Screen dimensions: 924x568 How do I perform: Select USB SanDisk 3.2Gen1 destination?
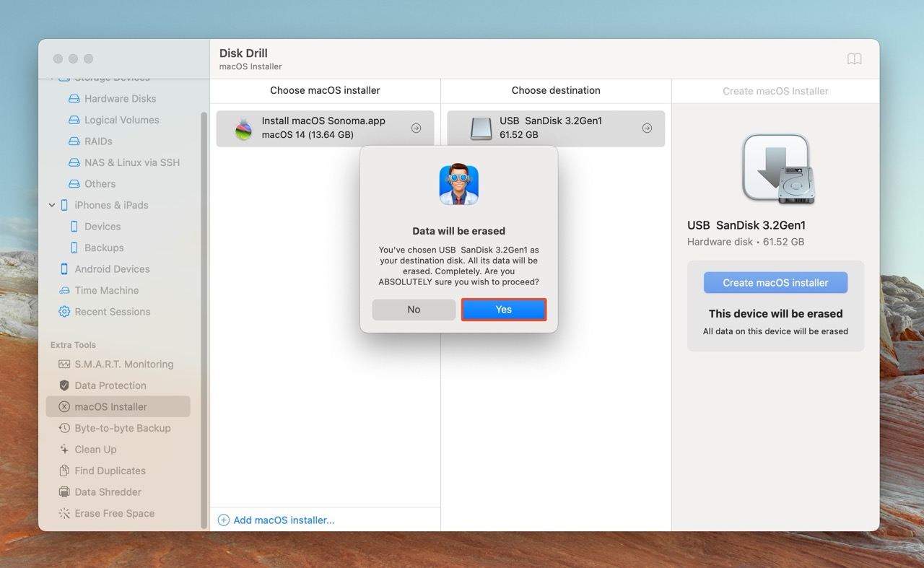coord(556,128)
